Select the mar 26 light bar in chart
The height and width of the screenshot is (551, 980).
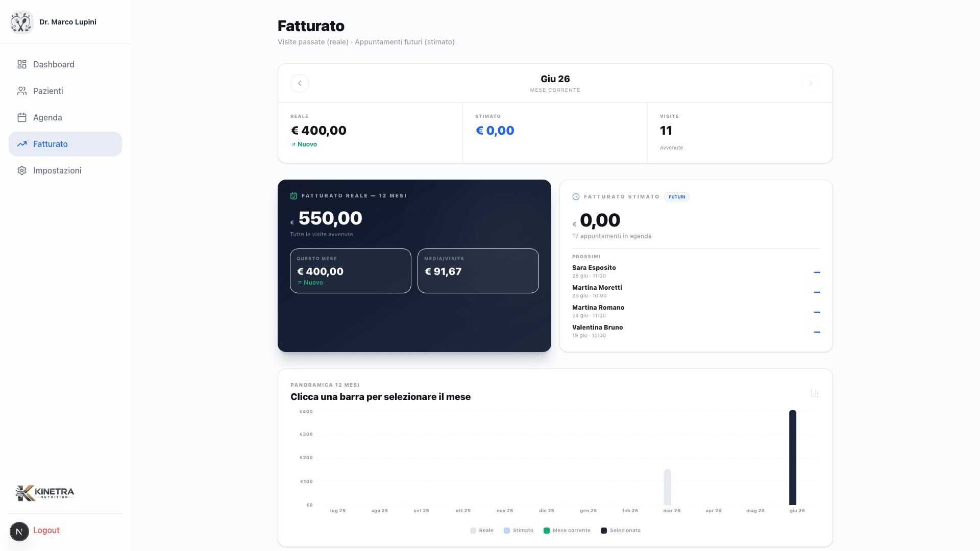[x=667, y=487]
